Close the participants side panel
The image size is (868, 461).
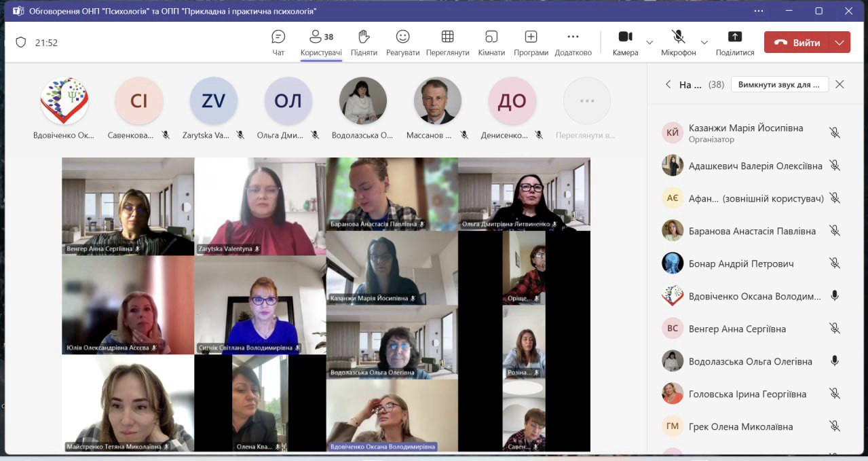[x=839, y=85]
